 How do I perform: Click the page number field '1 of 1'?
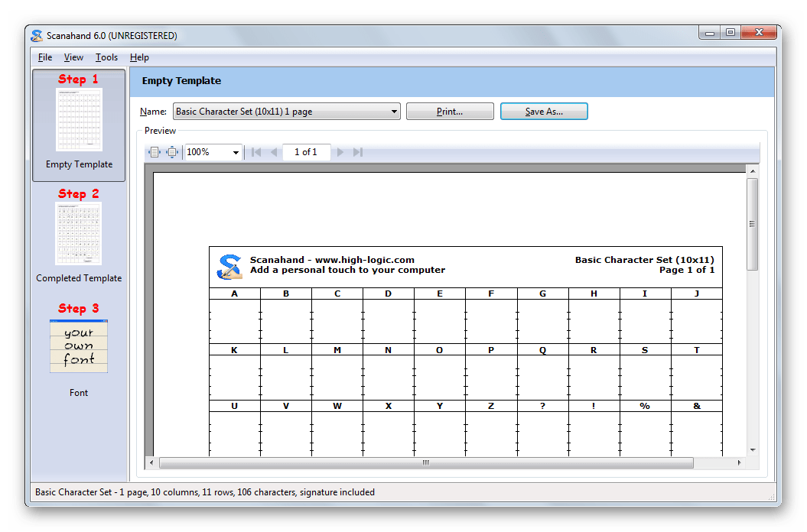306,152
